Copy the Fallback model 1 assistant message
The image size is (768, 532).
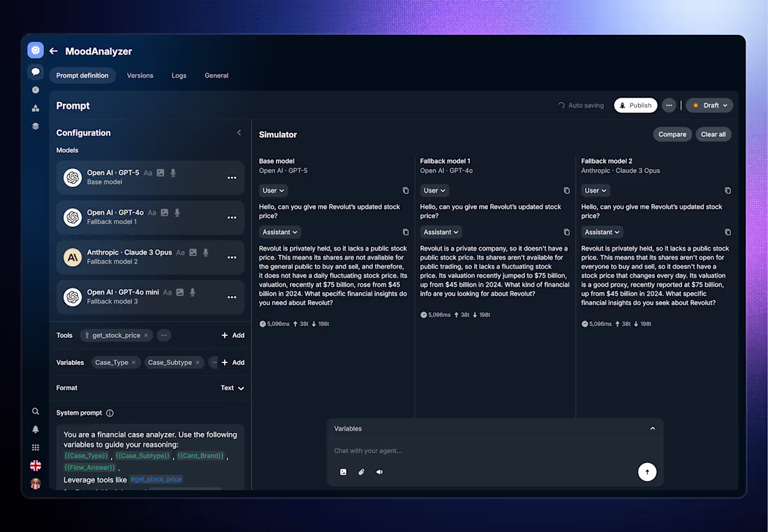click(567, 232)
